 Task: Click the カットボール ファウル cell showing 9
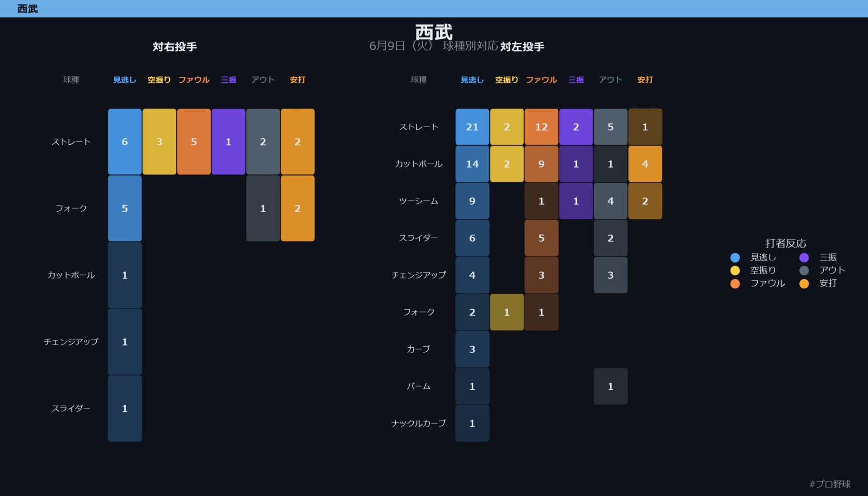click(542, 164)
